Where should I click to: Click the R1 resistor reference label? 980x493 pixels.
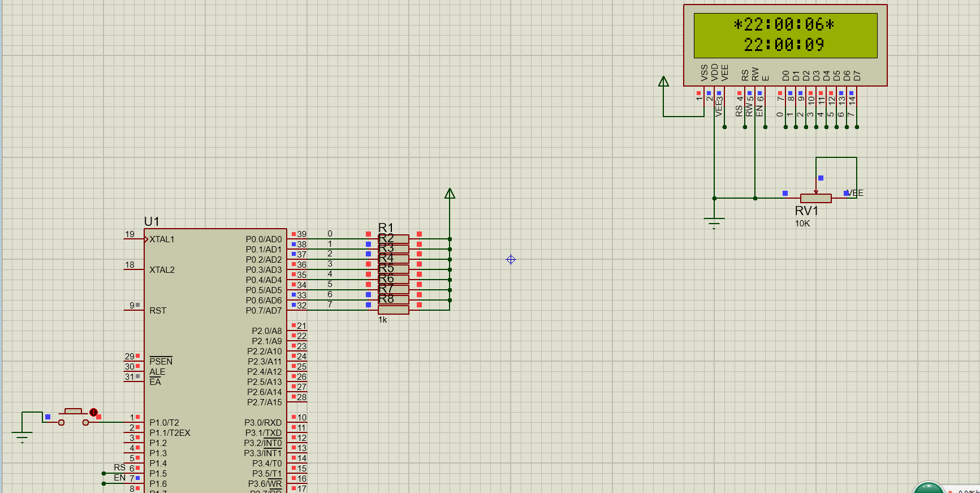tap(386, 228)
